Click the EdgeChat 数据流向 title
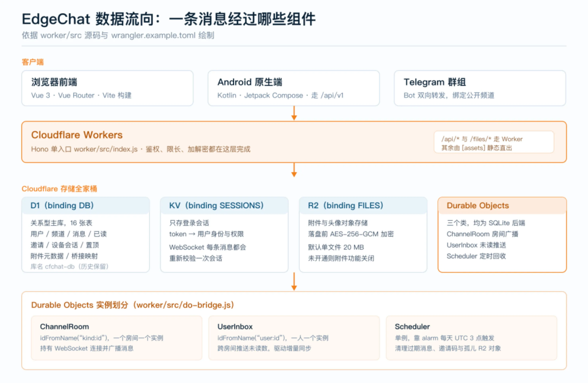The width and height of the screenshot is (588, 383). click(168, 19)
